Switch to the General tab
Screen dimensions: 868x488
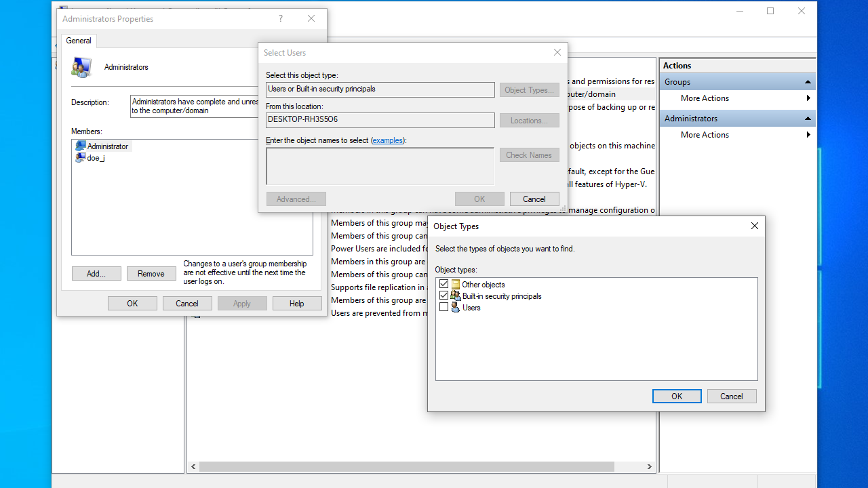(79, 41)
